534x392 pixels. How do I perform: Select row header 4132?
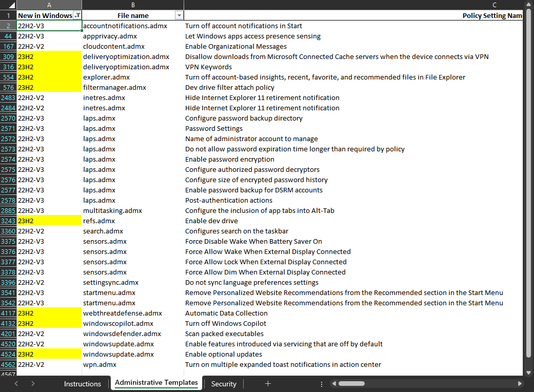[x=8, y=323]
